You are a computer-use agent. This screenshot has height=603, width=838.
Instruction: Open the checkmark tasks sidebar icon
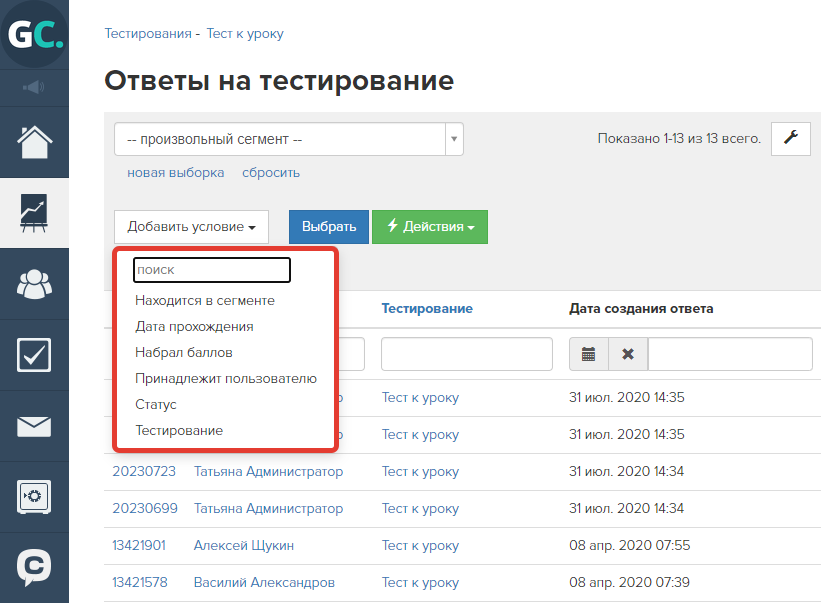point(34,355)
